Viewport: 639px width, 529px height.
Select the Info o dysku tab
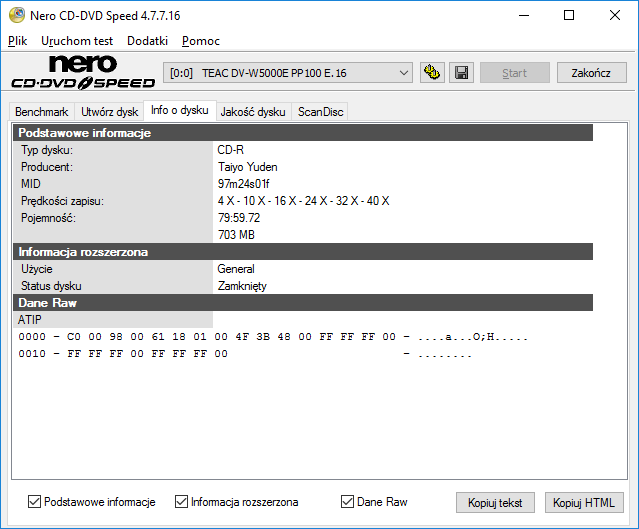click(x=180, y=110)
